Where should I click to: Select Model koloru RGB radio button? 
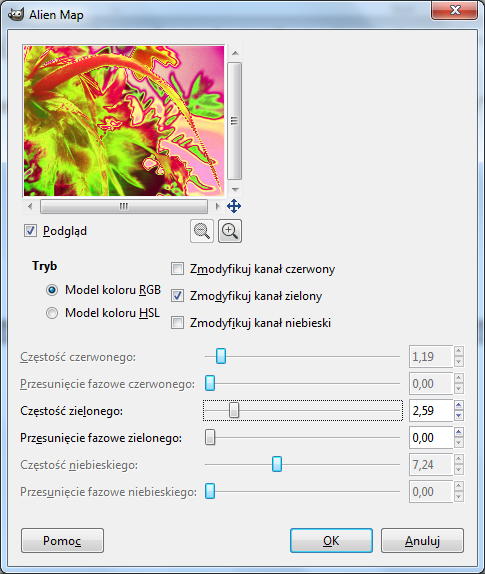click(52, 290)
